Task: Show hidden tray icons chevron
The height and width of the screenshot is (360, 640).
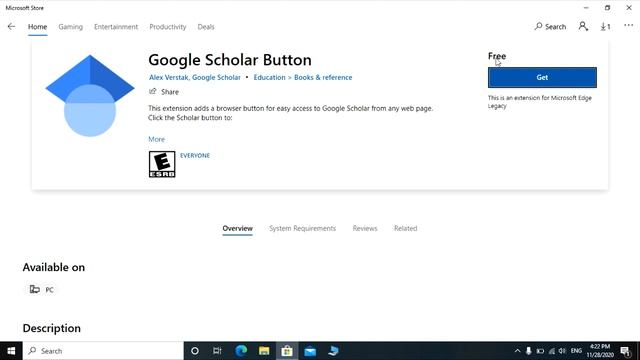Action: (517, 351)
